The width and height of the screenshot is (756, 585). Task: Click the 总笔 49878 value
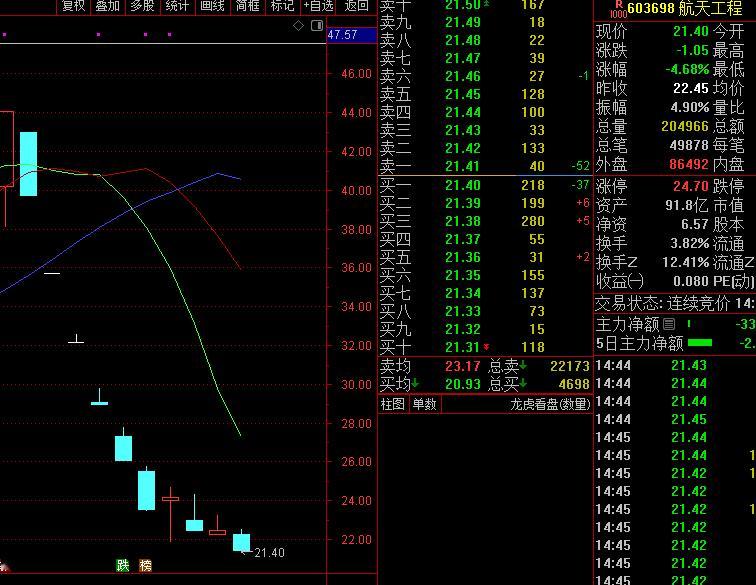click(689, 145)
